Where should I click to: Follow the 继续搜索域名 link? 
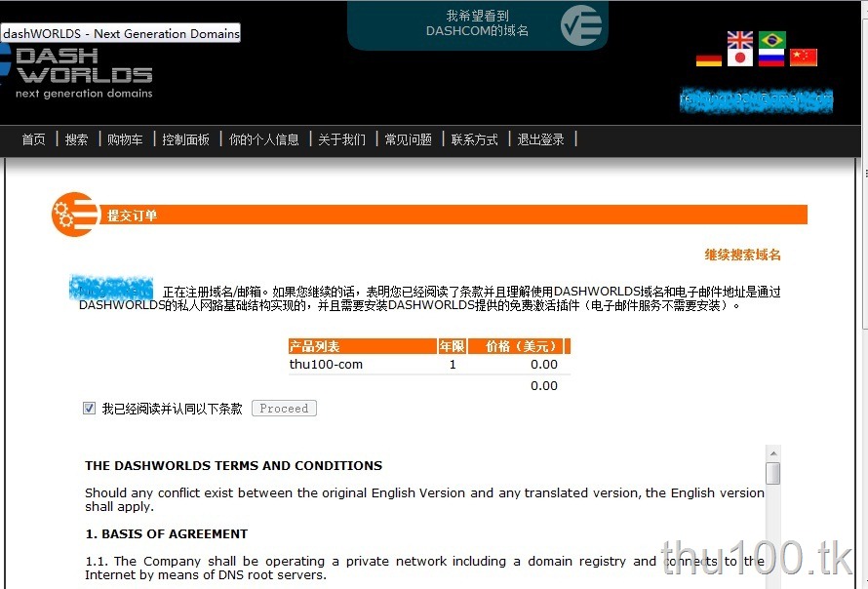[742, 255]
